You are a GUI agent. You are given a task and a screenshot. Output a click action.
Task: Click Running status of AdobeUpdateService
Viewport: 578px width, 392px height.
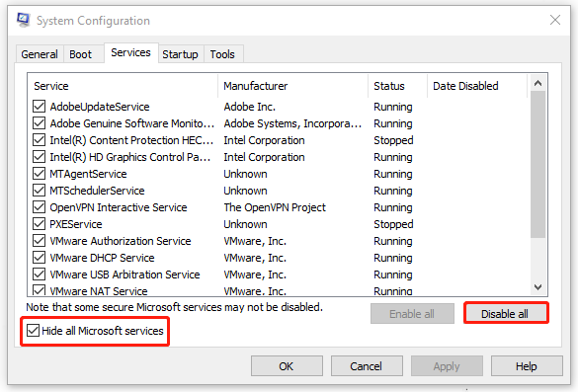point(393,107)
